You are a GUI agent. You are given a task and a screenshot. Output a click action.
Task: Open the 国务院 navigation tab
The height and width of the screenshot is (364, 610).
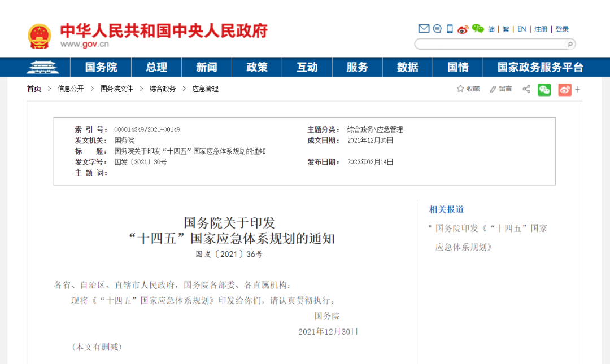coord(101,67)
